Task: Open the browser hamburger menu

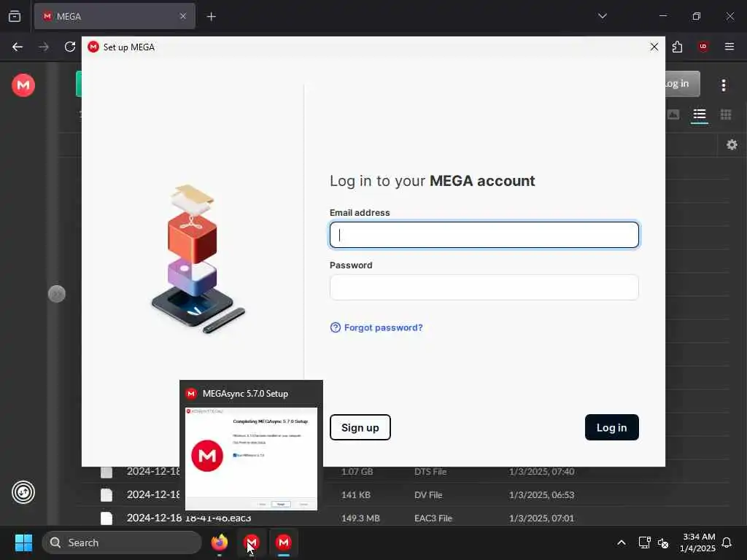Action: tap(729, 47)
